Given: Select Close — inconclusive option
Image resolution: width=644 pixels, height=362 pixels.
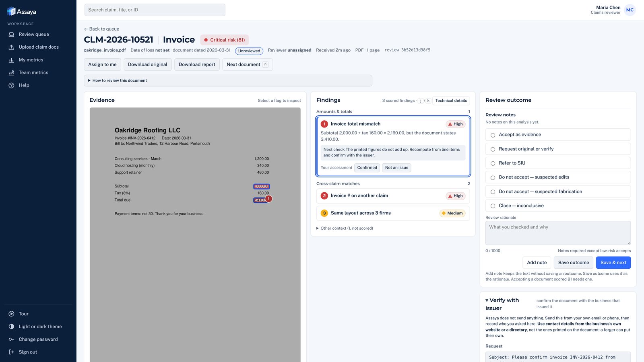Looking at the screenshot, I should 558,206.
